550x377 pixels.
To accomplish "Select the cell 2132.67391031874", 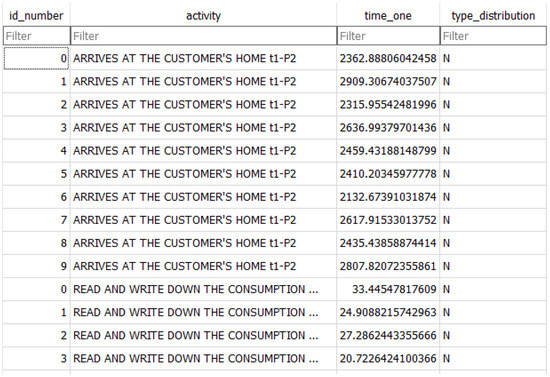I will pyautogui.click(x=388, y=197).
